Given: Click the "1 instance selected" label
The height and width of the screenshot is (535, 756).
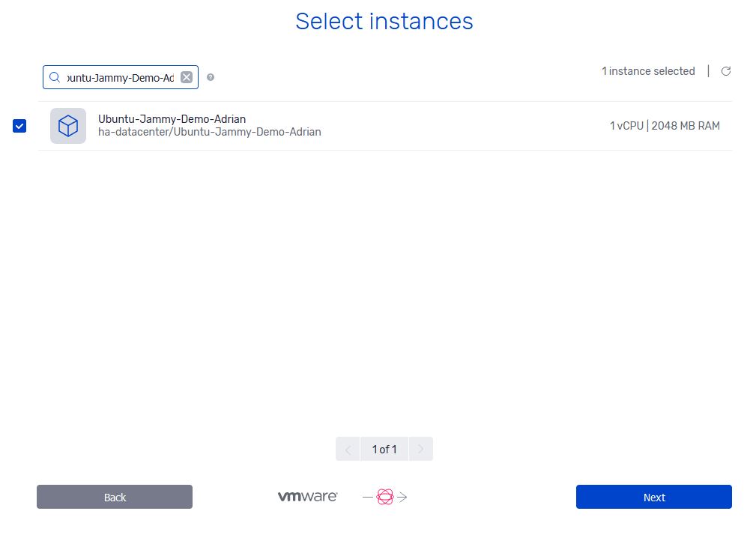Looking at the screenshot, I should 649,71.
